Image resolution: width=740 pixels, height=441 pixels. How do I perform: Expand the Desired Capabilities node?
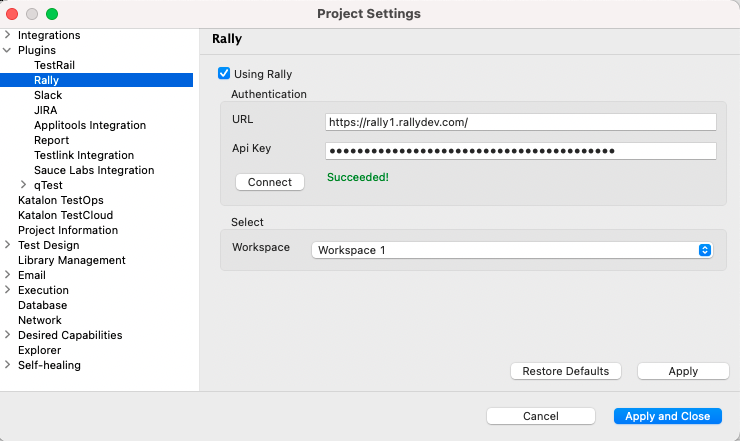pos(8,335)
